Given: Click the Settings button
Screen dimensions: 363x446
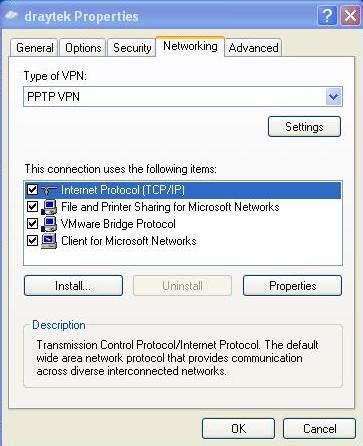Looking at the screenshot, I should pyautogui.click(x=304, y=127).
